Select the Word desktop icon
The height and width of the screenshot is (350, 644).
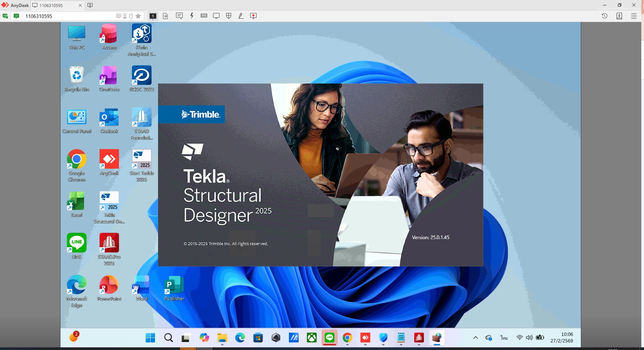(x=142, y=288)
